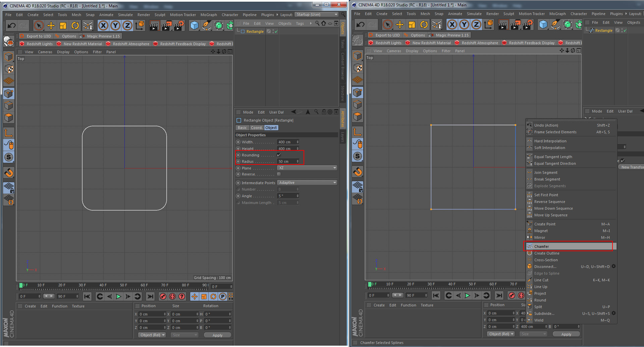Step Angle value spinner arrows

coord(298,196)
